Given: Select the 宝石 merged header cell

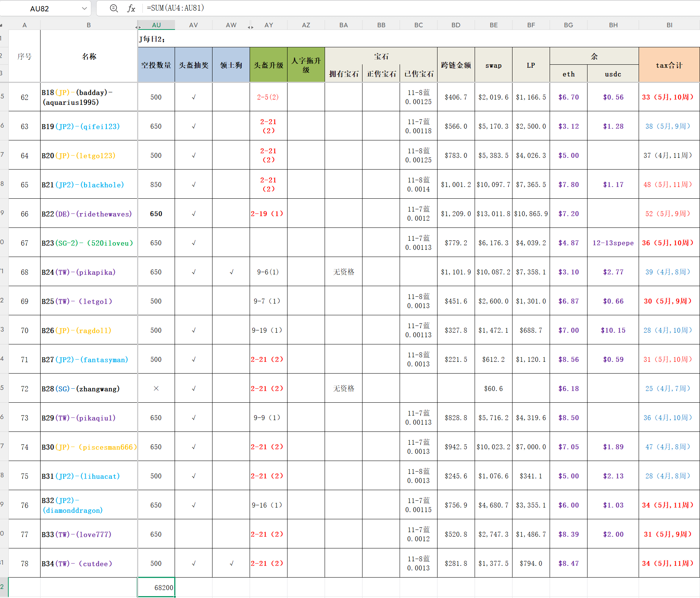Looking at the screenshot, I should (381, 56).
